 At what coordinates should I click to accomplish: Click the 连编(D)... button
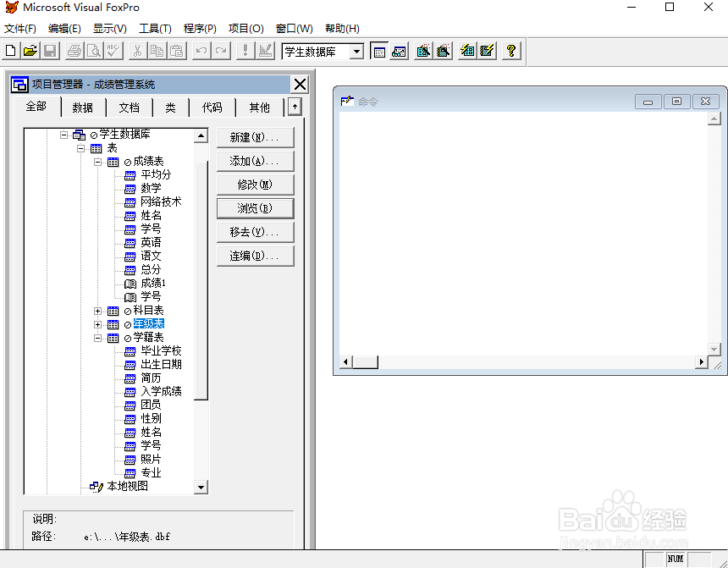point(256,256)
